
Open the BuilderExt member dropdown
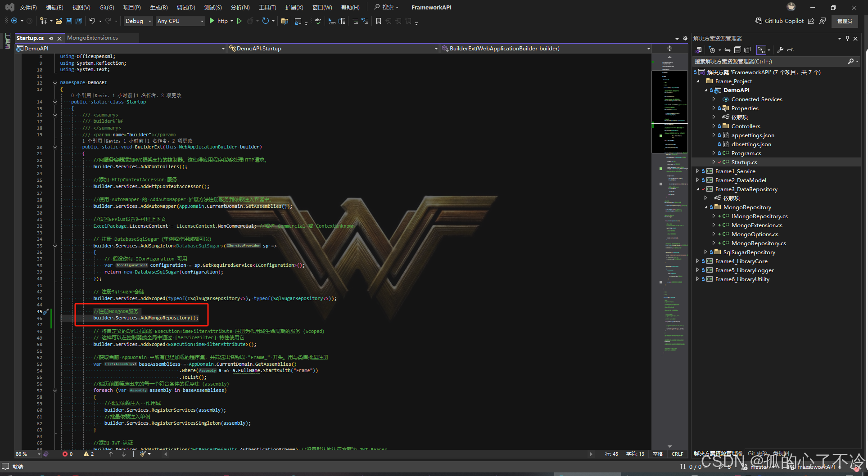[546, 48]
